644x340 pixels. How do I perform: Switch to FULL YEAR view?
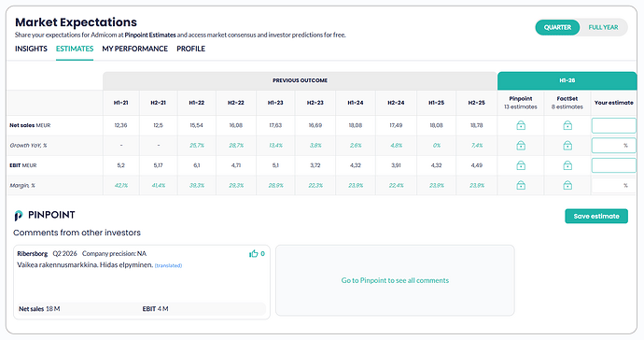click(603, 27)
